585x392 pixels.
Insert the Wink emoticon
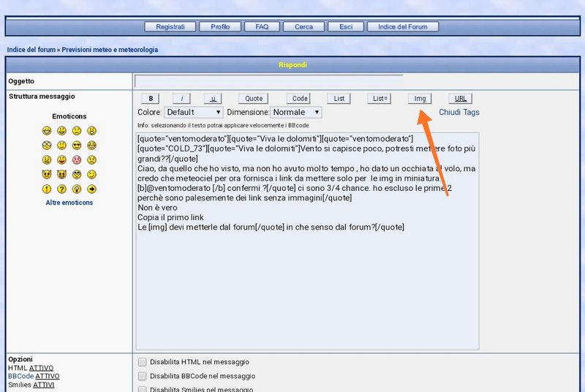pyautogui.click(x=92, y=174)
